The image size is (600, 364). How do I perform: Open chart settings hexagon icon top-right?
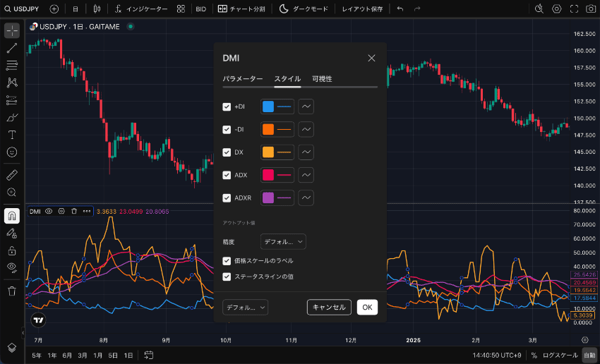coord(557,8)
